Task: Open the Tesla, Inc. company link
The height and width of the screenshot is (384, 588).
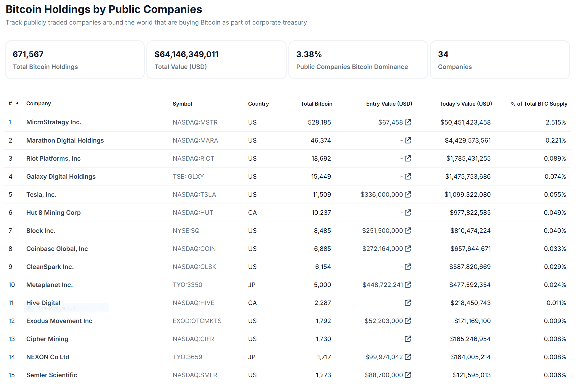Action: (x=41, y=195)
